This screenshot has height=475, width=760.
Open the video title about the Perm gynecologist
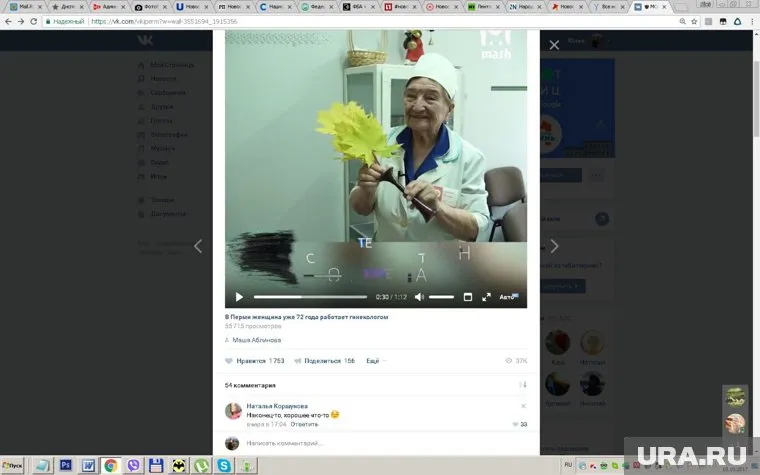pos(306,317)
